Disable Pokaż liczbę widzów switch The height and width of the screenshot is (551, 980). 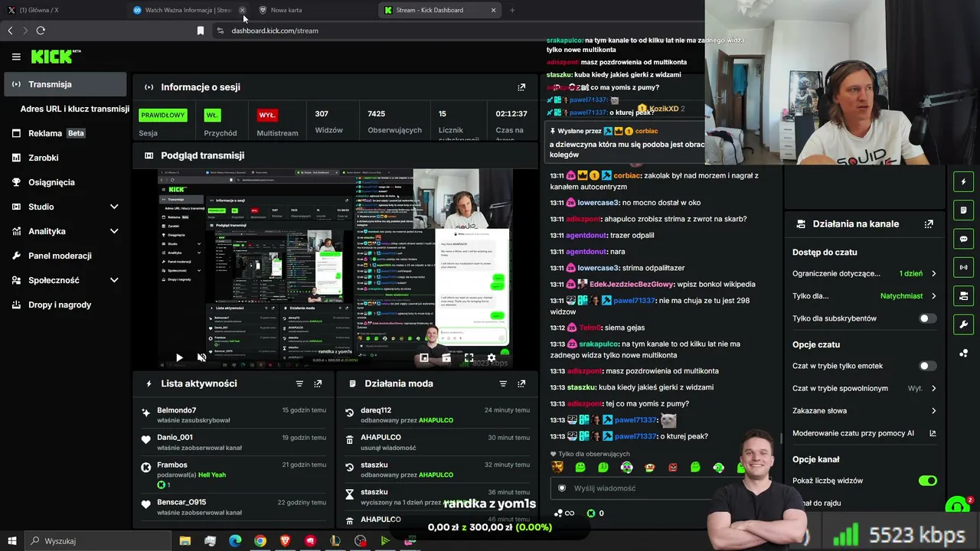coord(927,481)
